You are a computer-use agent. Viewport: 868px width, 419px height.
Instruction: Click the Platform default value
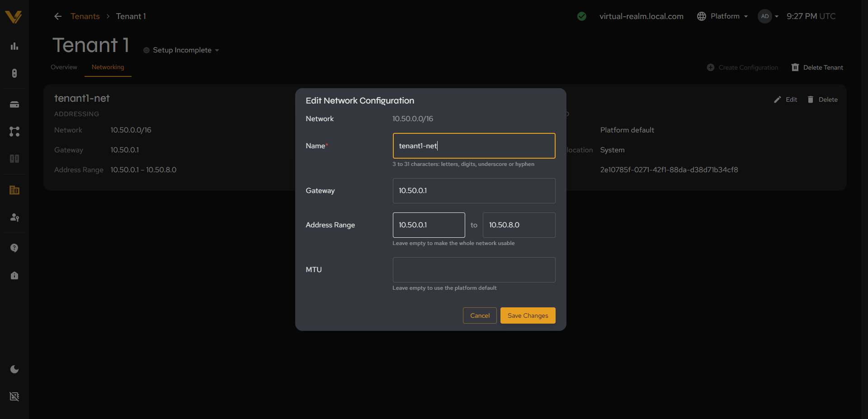point(627,130)
